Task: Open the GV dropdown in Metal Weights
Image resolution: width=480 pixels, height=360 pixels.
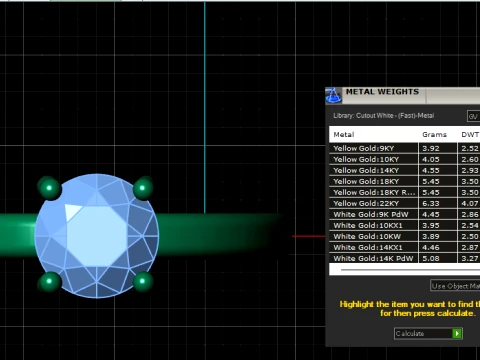Action: [x=473, y=116]
